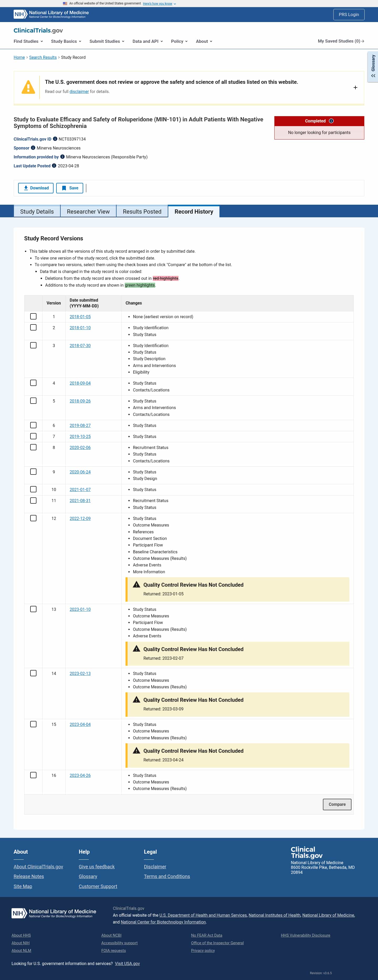
Task: Click the info icon in the Completed status
Action: 331,121
